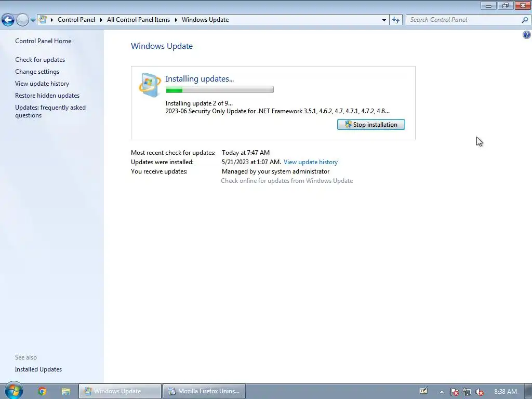Click the Stop installation button

pyautogui.click(x=371, y=125)
